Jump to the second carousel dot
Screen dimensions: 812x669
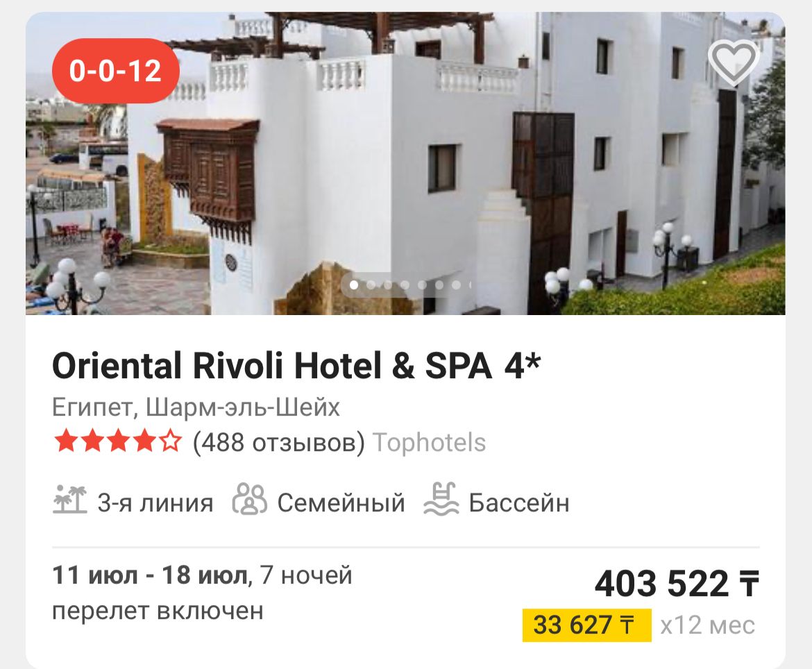(x=371, y=285)
